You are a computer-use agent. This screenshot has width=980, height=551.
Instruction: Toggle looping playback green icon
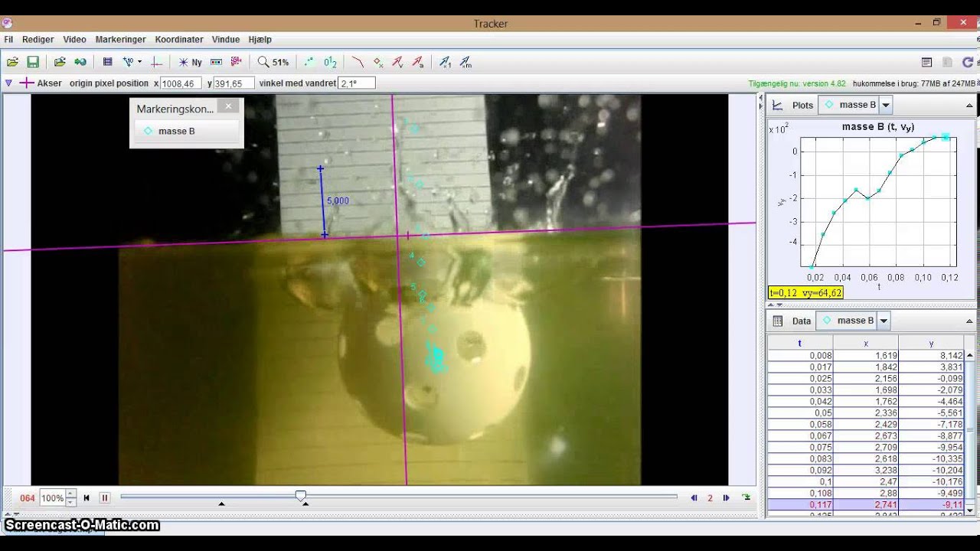click(x=746, y=497)
